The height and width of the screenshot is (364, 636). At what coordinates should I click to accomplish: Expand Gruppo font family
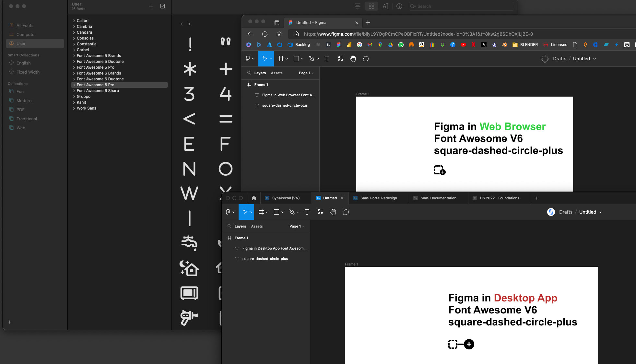point(74,97)
